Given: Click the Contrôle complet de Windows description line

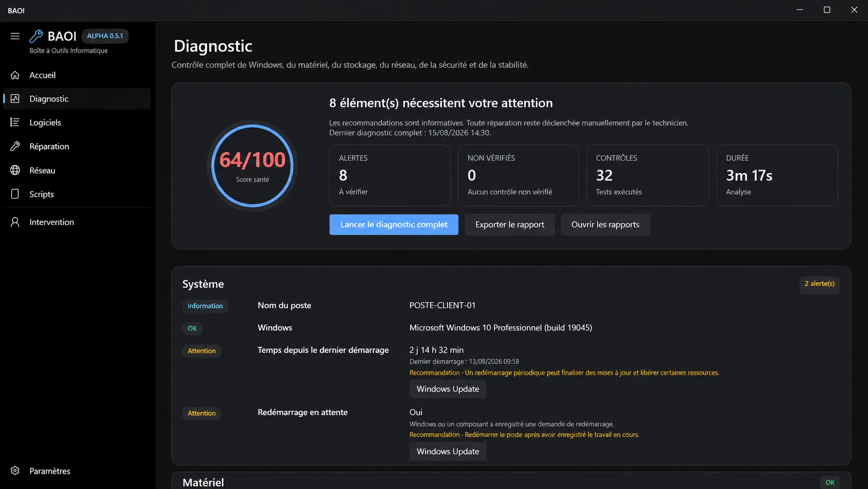Looking at the screenshot, I should tap(350, 65).
